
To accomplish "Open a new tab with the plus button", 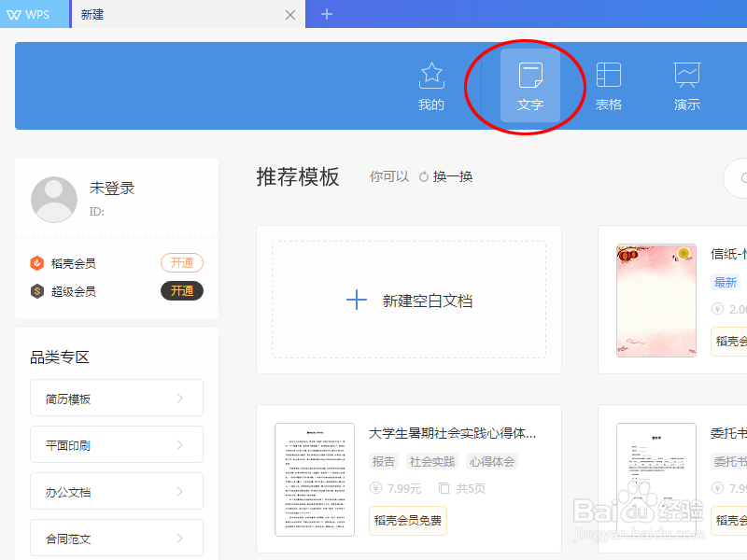I will click(326, 14).
